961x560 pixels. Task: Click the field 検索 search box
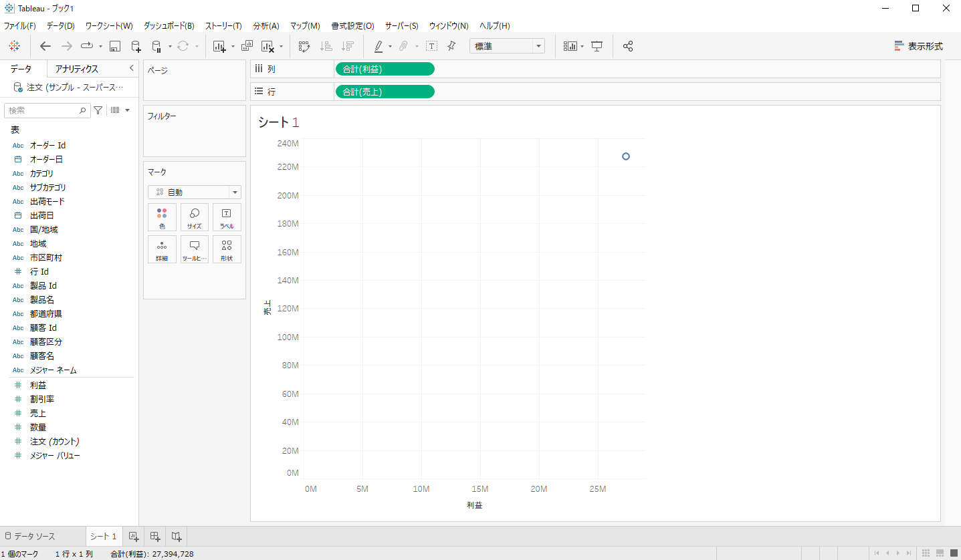click(43, 110)
